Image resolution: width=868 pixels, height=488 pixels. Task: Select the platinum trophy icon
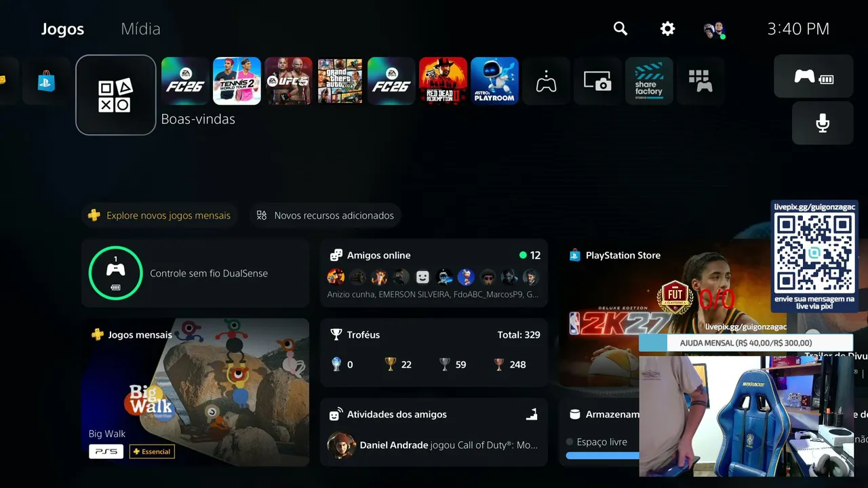coord(336,365)
